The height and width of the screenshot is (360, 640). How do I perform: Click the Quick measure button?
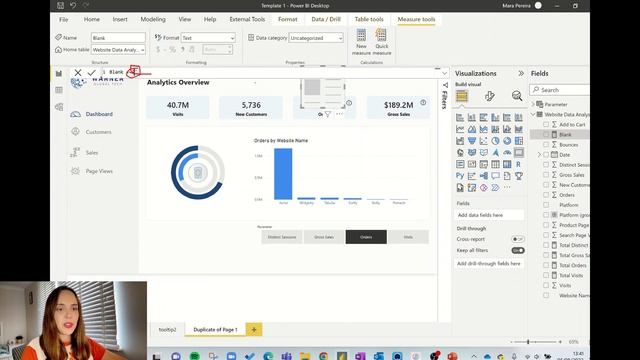[382, 42]
